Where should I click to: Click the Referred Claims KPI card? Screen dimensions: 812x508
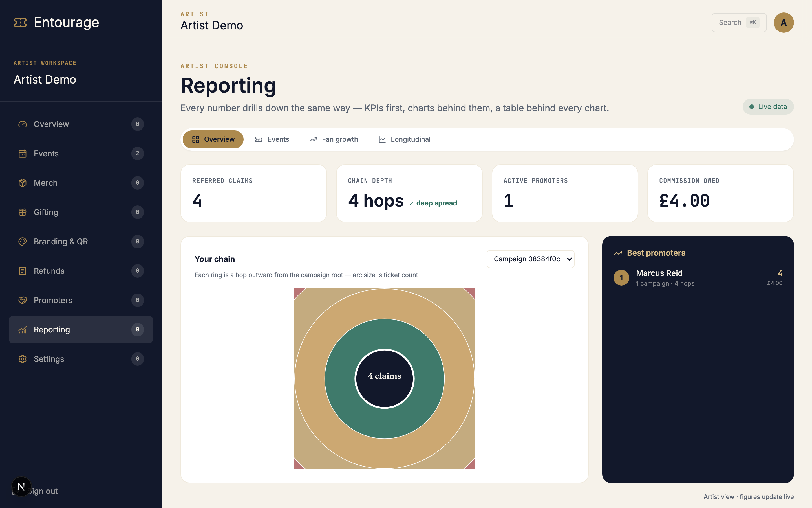click(254, 193)
